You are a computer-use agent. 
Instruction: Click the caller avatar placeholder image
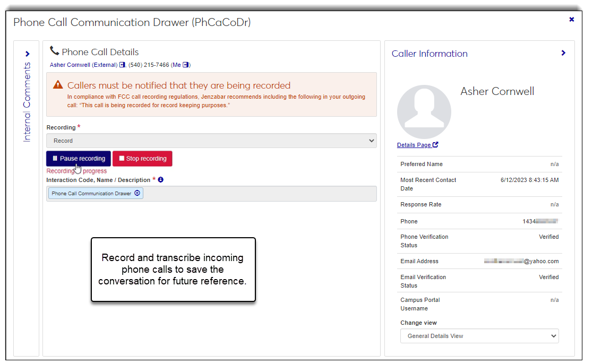(424, 112)
